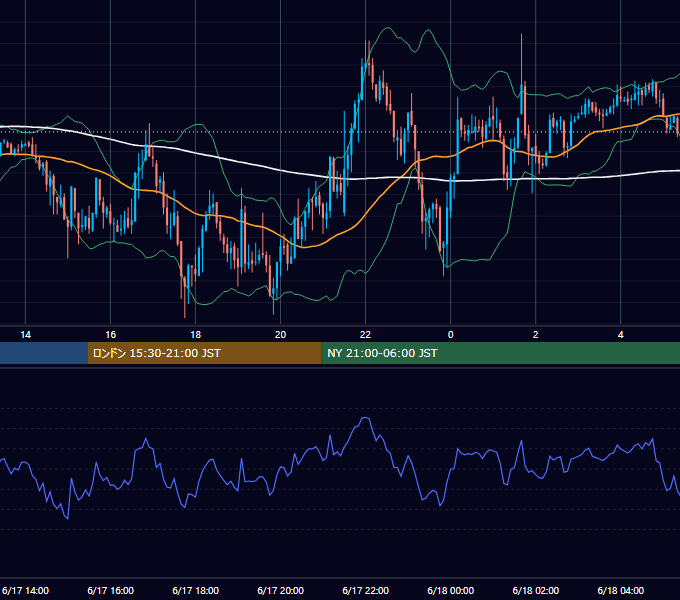Click the 6/17 14:00 date label
Screen dimensions: 680x600
26,590
